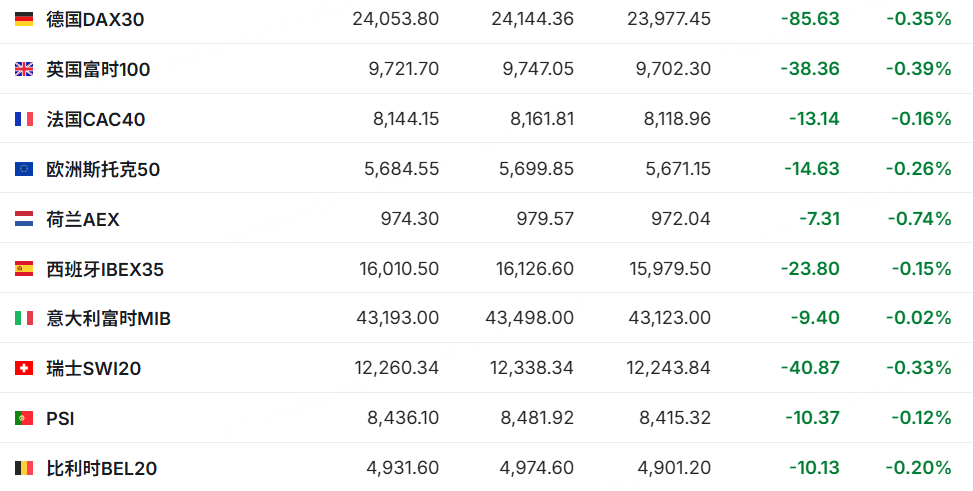973x491 pixels.
Task: Click the French flag icon
Action: coord(24,119)
